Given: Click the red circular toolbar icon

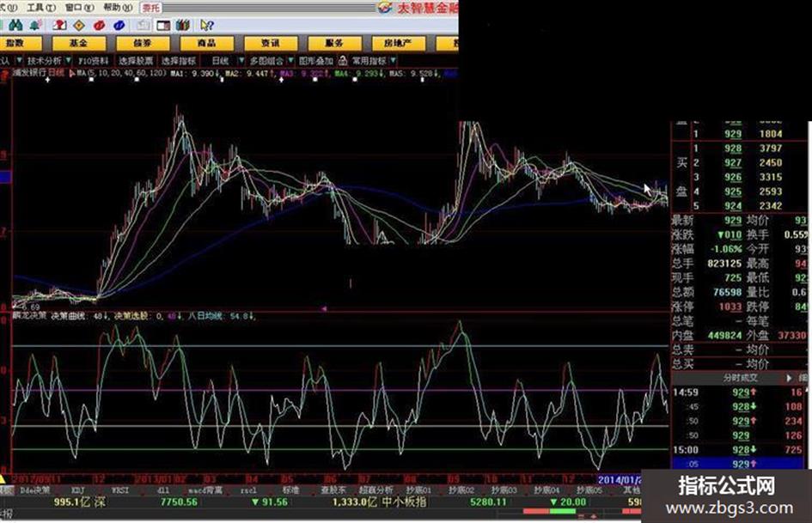Looking at the screenshot, I should pyautogui.click(x=100, y=26).
